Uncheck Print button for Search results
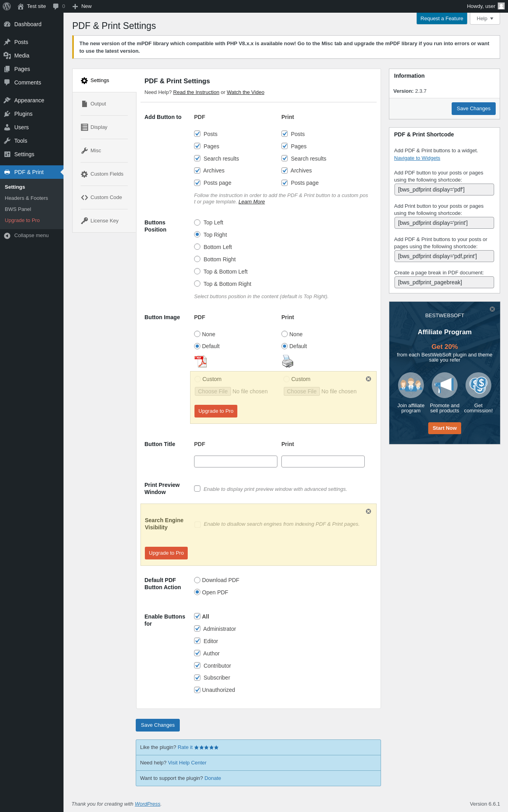Image resolution: width=508 pixels, height=812 pixels. click(x=285, y=159)
